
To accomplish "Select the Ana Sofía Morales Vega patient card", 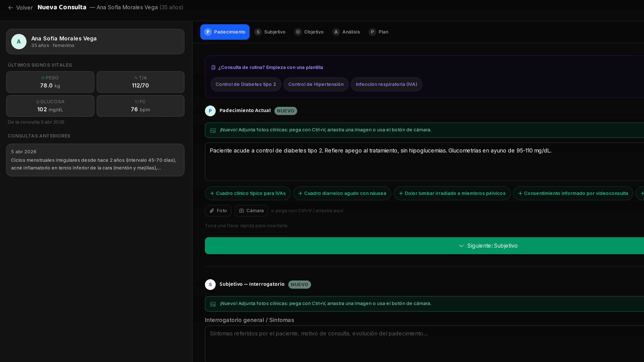I will pyautogui.click(x=95, y=42).
